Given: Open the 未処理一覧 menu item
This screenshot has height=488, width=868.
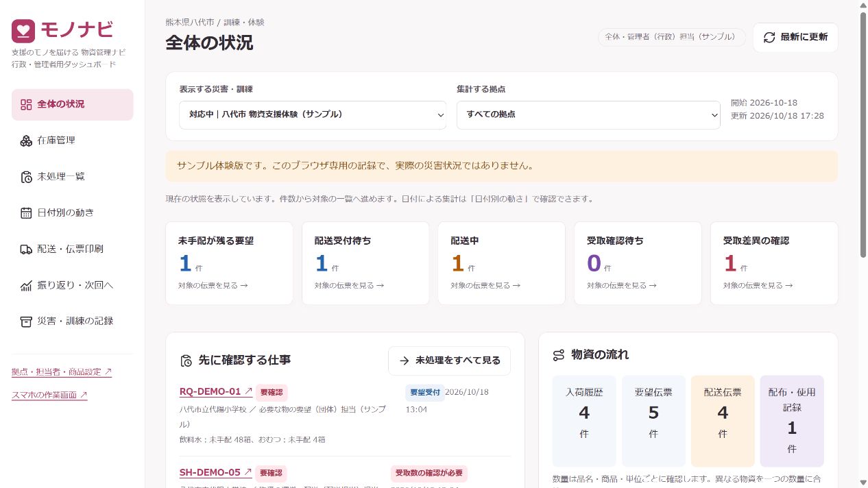Looking at the screenshot, I should 73,177.
